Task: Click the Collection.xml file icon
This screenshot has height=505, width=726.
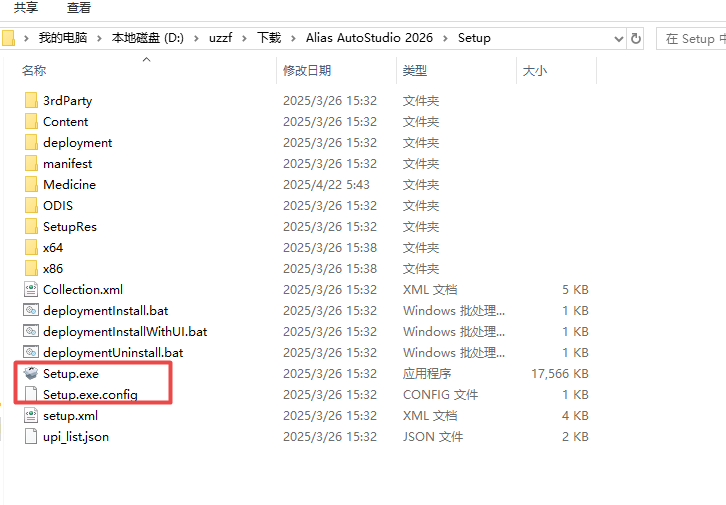Action: 30,290
